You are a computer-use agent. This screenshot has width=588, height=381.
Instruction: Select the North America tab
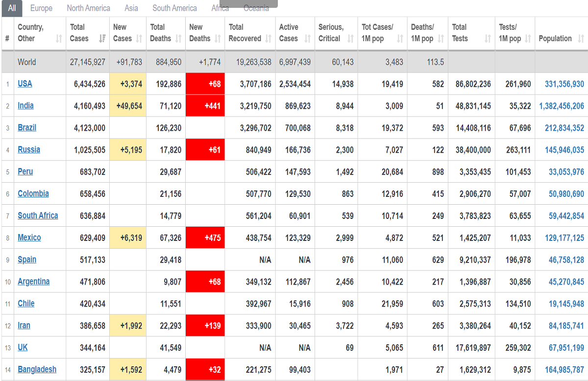[88, 8]
